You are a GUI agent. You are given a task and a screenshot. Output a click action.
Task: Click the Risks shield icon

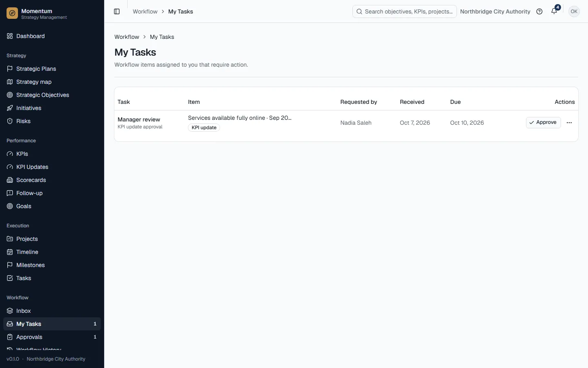pos(10,121)
